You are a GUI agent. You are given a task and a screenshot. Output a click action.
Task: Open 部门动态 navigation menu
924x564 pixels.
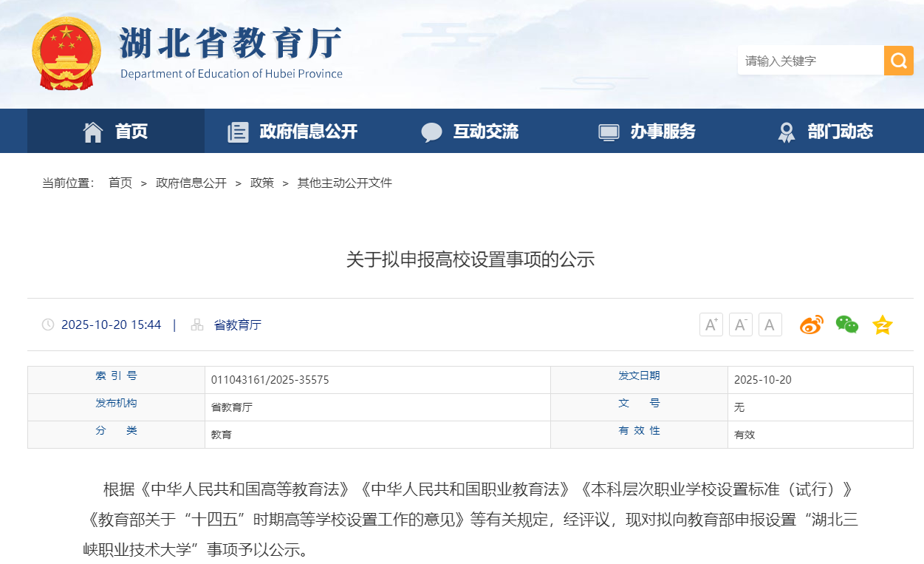coord(824,132)
